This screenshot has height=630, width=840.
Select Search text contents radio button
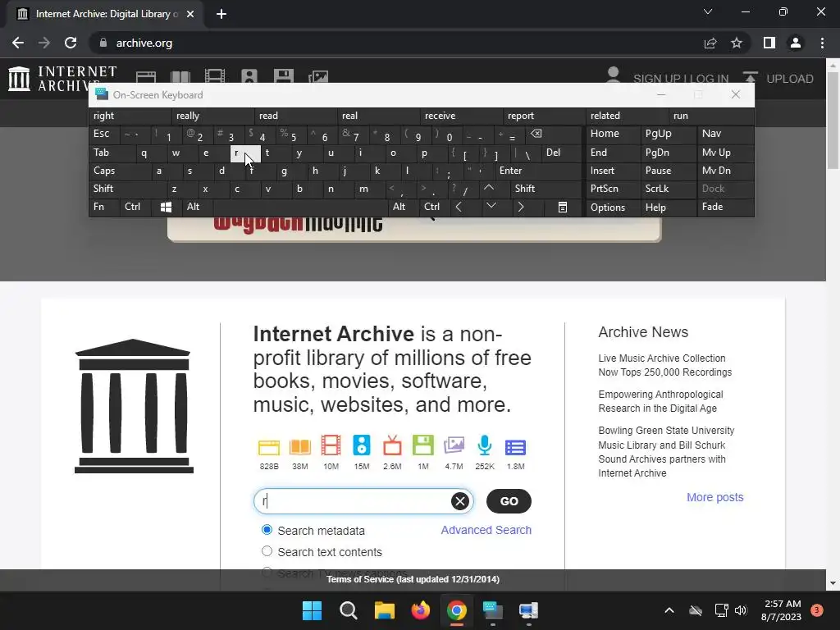[x=267, y=551]
